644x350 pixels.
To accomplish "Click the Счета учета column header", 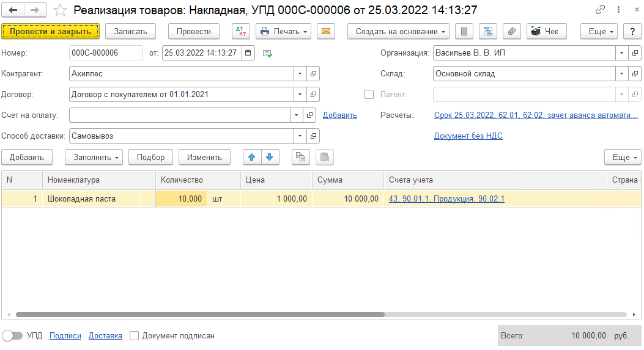I will 495,180.
